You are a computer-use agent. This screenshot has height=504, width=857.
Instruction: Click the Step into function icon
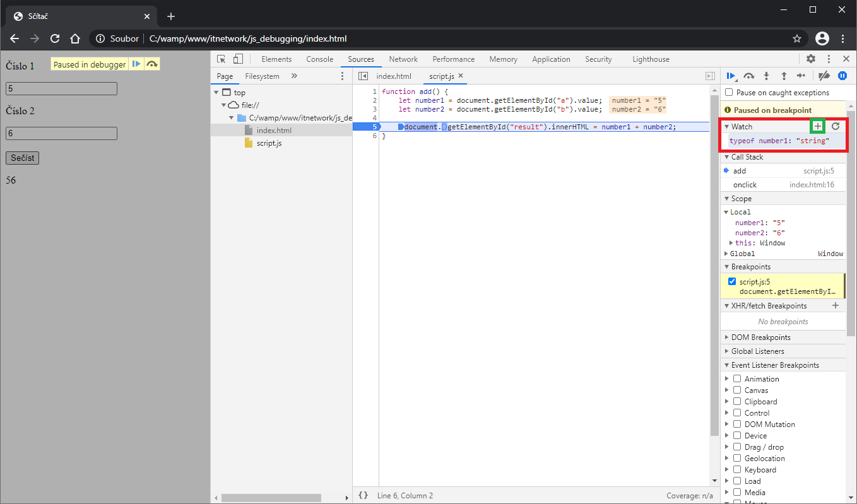(x=766, y=76)
